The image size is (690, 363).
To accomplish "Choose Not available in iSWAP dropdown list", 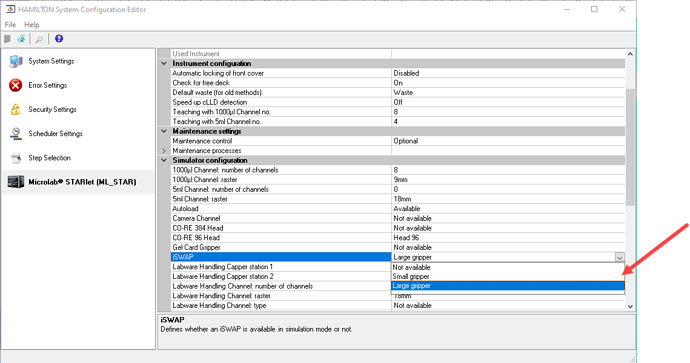I will tap(508, 267).
